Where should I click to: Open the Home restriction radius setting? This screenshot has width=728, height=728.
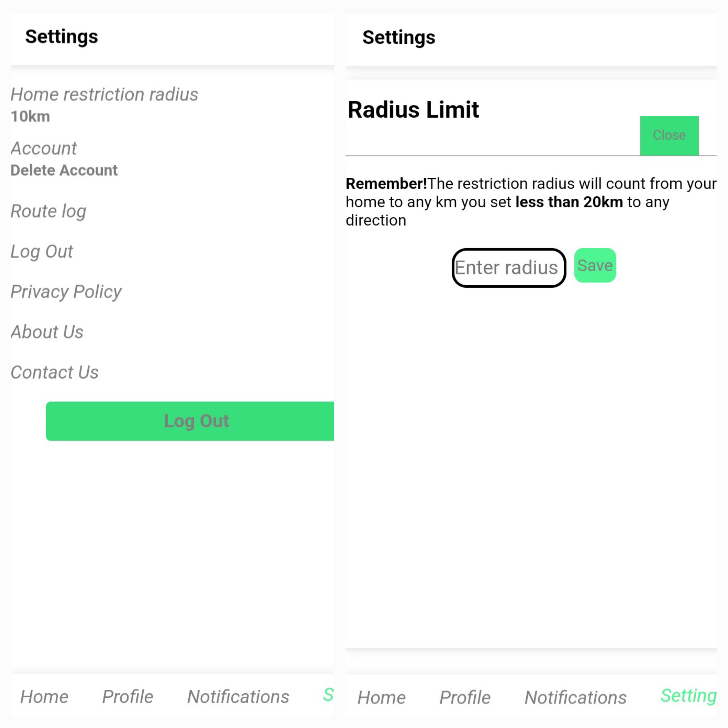coord(104,95)
